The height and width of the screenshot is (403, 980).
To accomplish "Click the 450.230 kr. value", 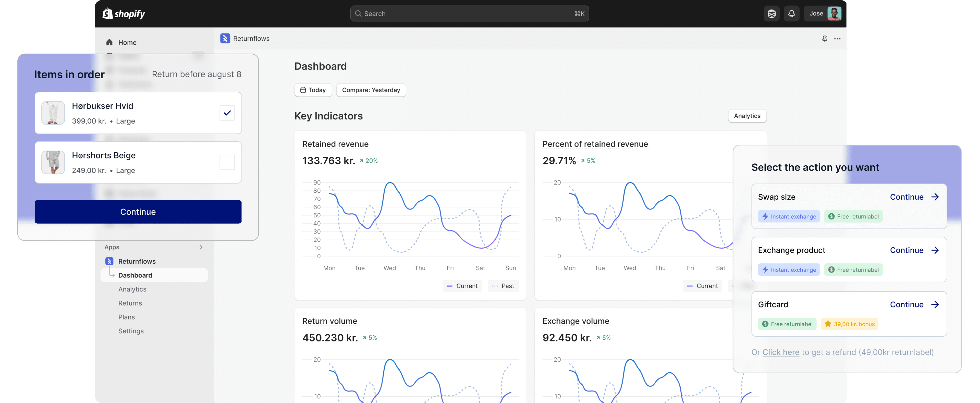I will point(330,338).
